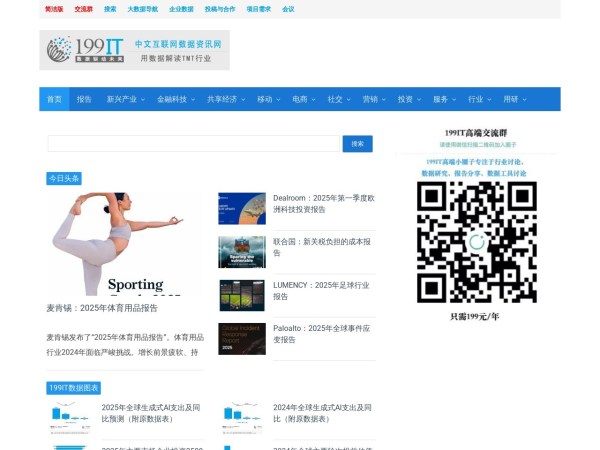Focus the search text input field
The image size is (600, 450).
pos(193,144)
